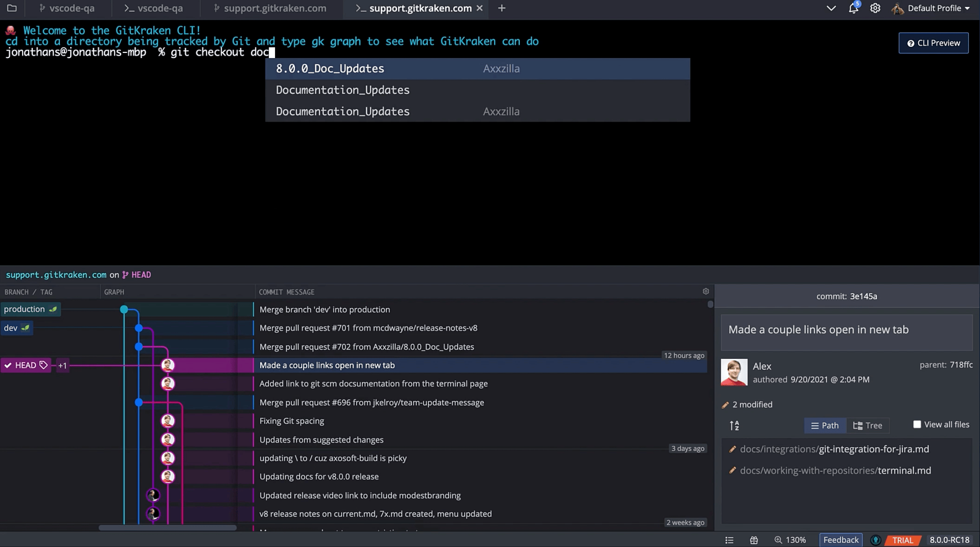980x547 pixels.
Task: Click avatar node on 'Fixing Git spacing' commit
Action: pos(168,421)
